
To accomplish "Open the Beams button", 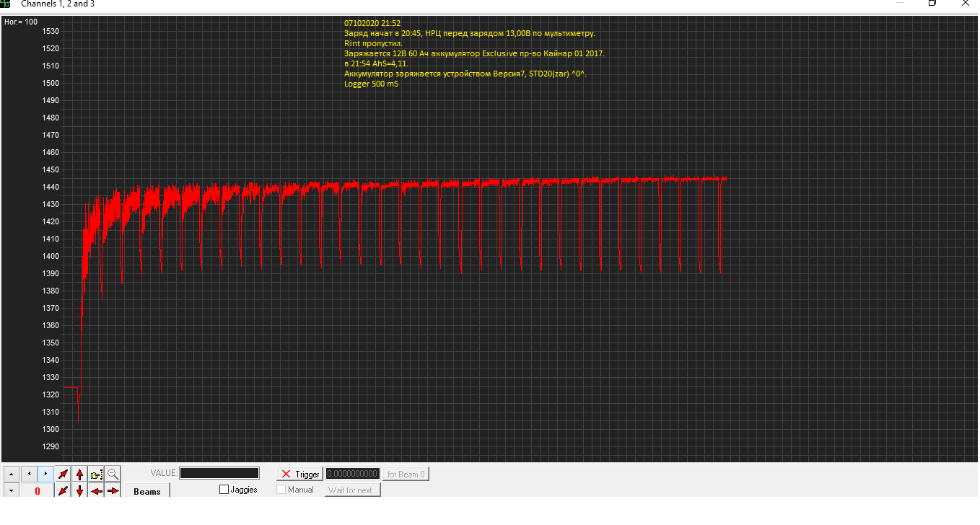I will tap(147, 491).
